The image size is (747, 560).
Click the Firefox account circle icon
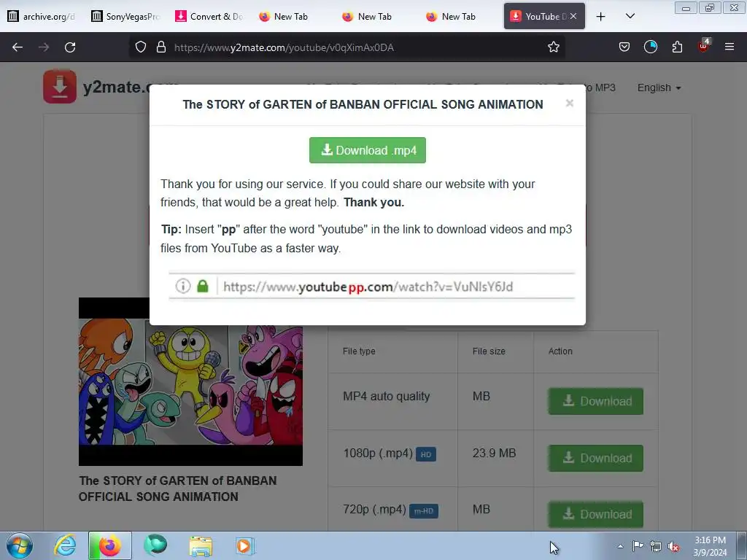click(650, 47)
